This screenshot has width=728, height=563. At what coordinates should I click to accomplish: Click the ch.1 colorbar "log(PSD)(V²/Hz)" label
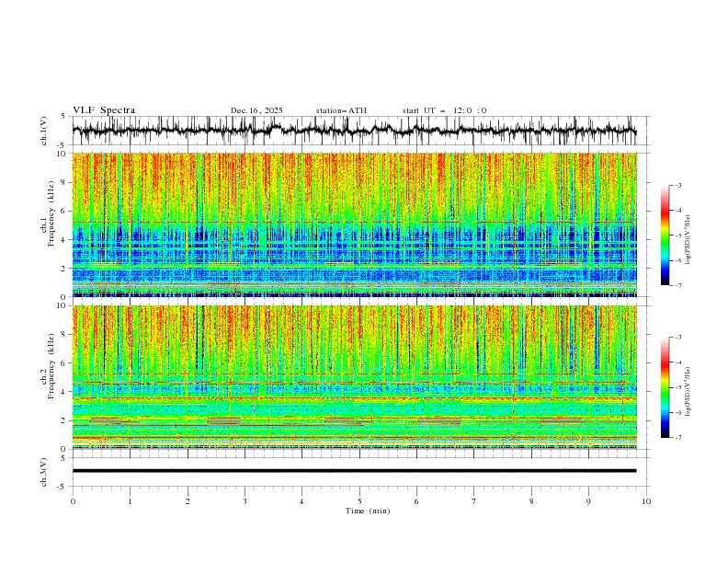[688, 240]
